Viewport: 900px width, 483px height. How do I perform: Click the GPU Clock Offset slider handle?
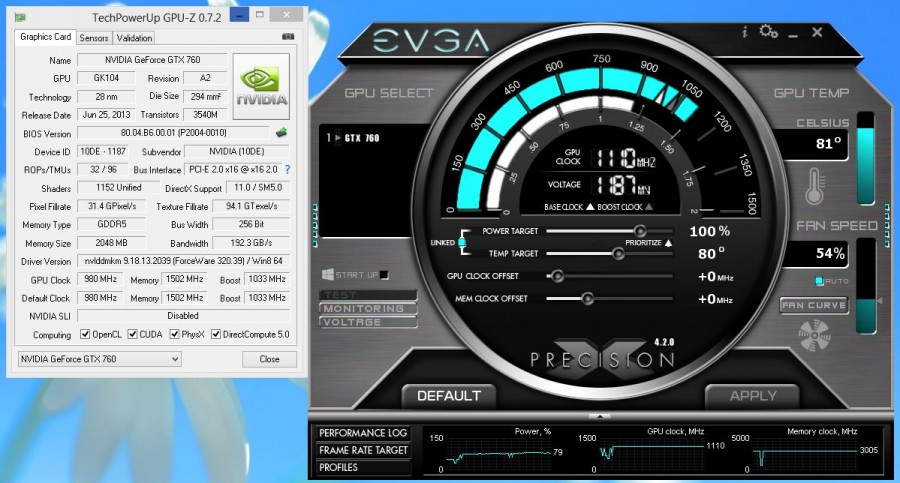(557, 276)
